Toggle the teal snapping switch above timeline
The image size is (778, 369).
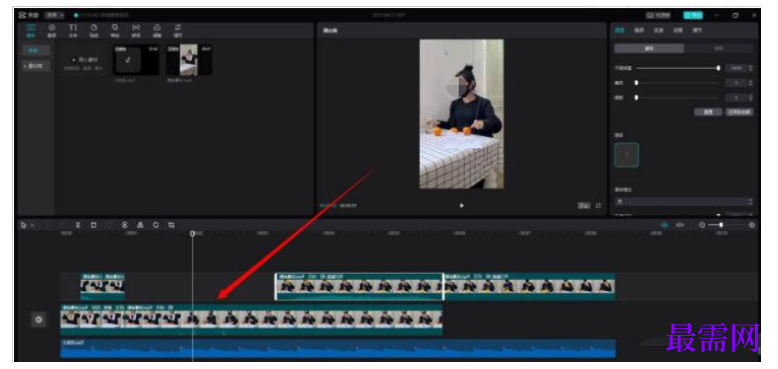tap(664, 225)
